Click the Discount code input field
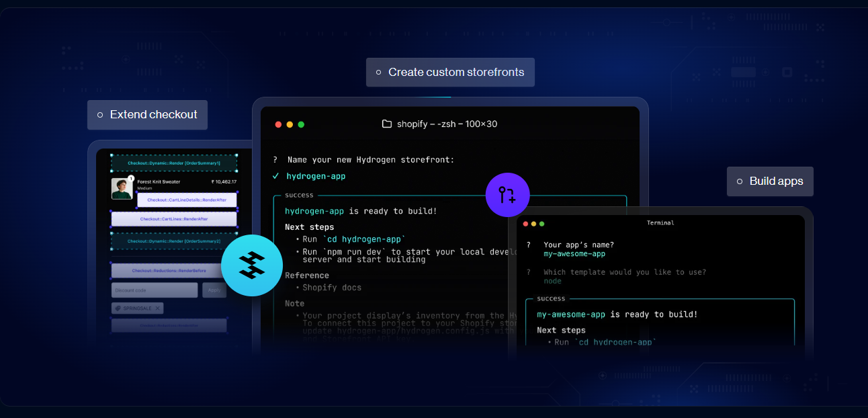The image size is (868, 418). [155, 290]
